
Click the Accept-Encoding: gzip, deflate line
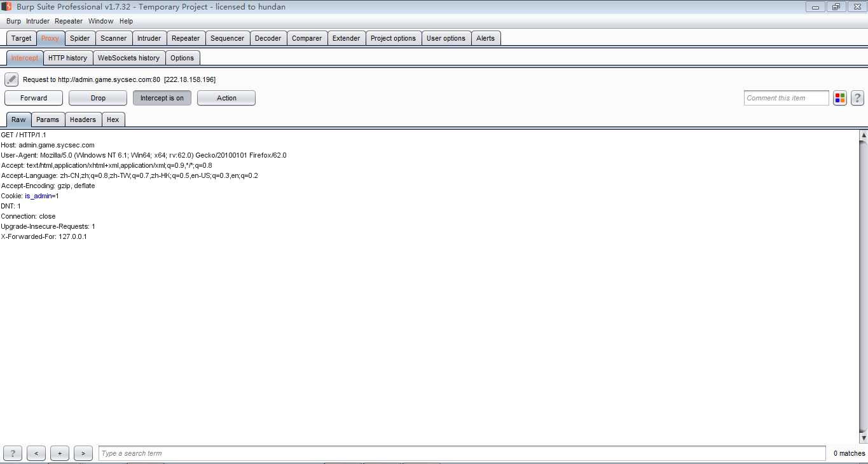pos(48,186)
